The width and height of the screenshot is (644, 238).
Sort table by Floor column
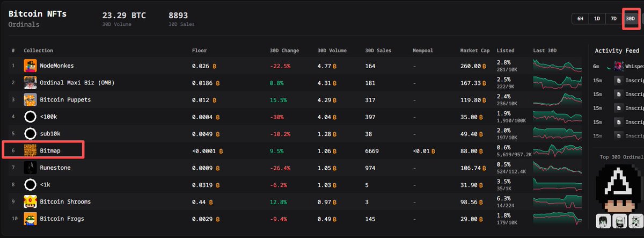tap(199, 51)
